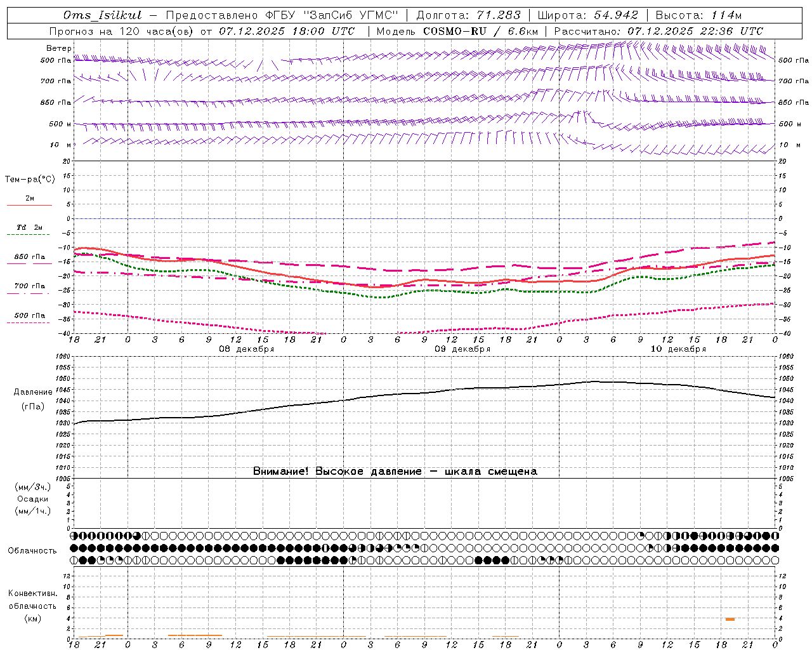Click the -40 value on the left temperature axis

click(66, 333)
